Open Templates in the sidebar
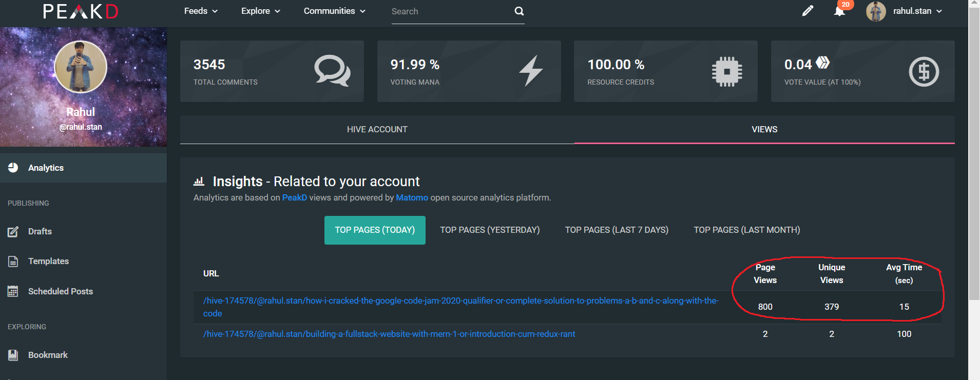The image size is (980, 380). [x=83, y=262]
